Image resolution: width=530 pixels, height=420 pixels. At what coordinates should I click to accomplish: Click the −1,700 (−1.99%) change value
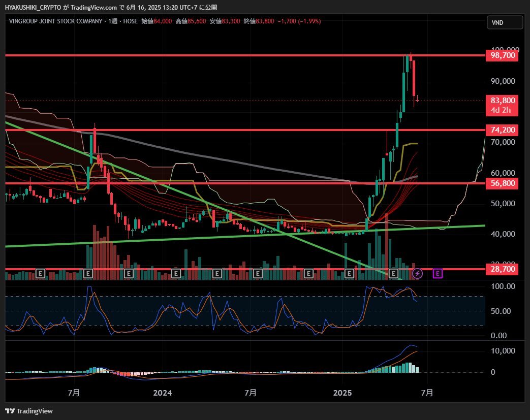click(299, 21)
